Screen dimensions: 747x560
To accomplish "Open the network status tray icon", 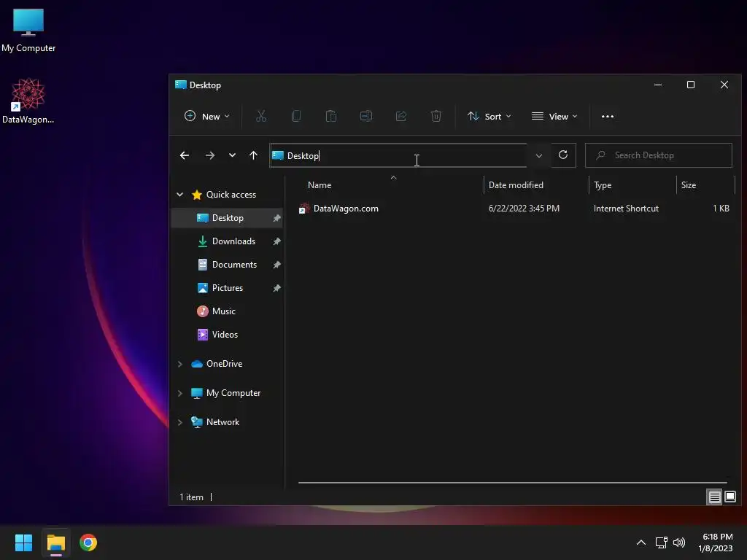I will (x=661, y=542).
